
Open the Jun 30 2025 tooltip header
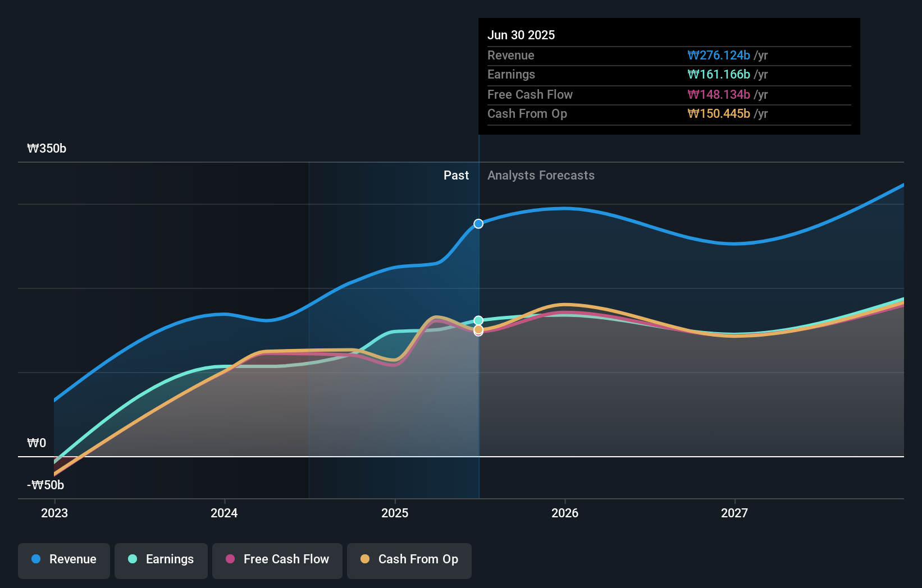tap(521, 35)
